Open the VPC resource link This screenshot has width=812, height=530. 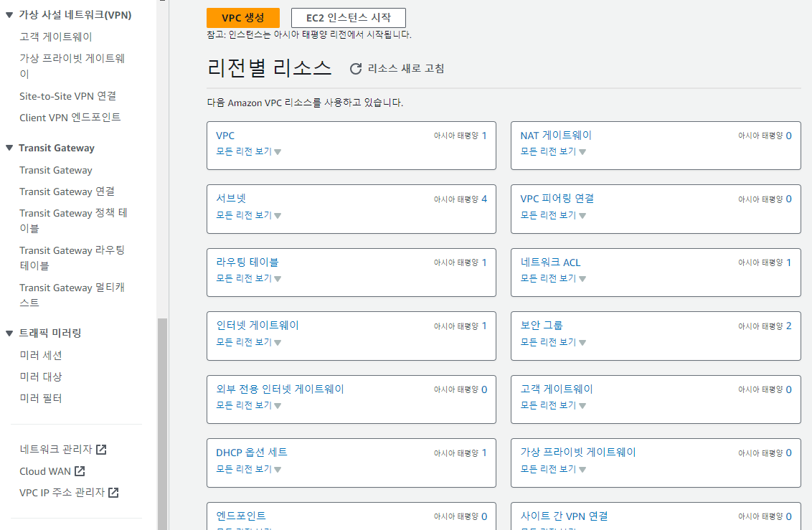tap(225, 136)
